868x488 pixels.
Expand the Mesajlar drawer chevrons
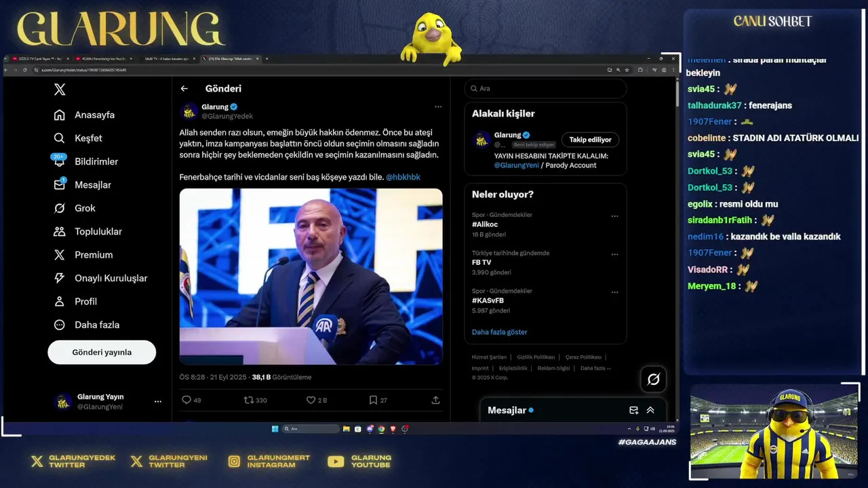[x=650, y=410]
